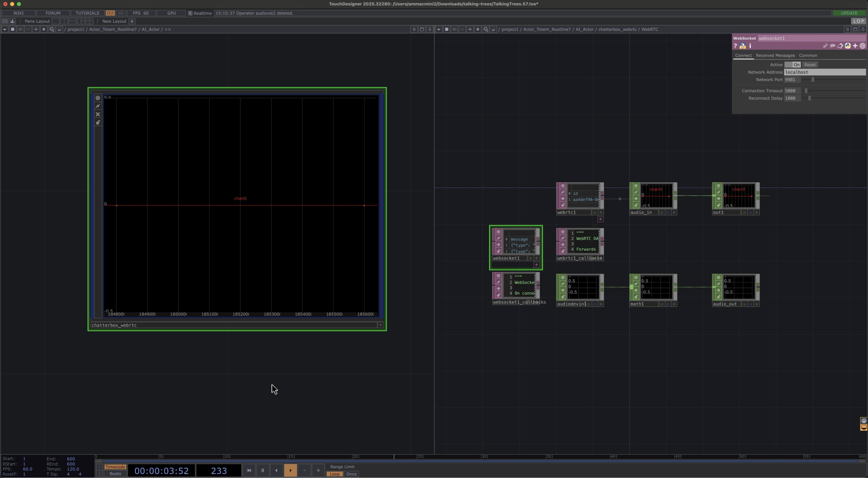Screen dimensions: 868x478
Task: Click plus icon in right pane path bar
Action: click(470, 29)
